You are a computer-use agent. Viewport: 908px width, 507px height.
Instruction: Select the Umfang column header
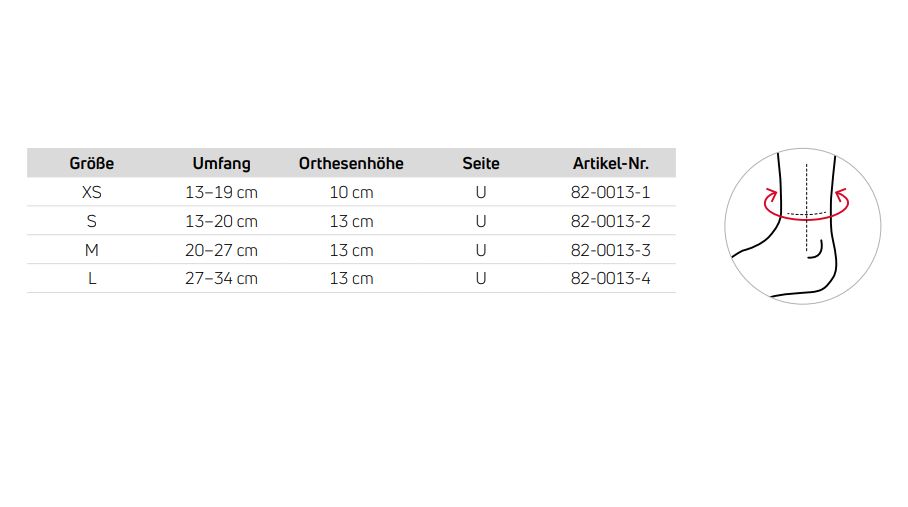pyautogui.click(x=221, y=163)
